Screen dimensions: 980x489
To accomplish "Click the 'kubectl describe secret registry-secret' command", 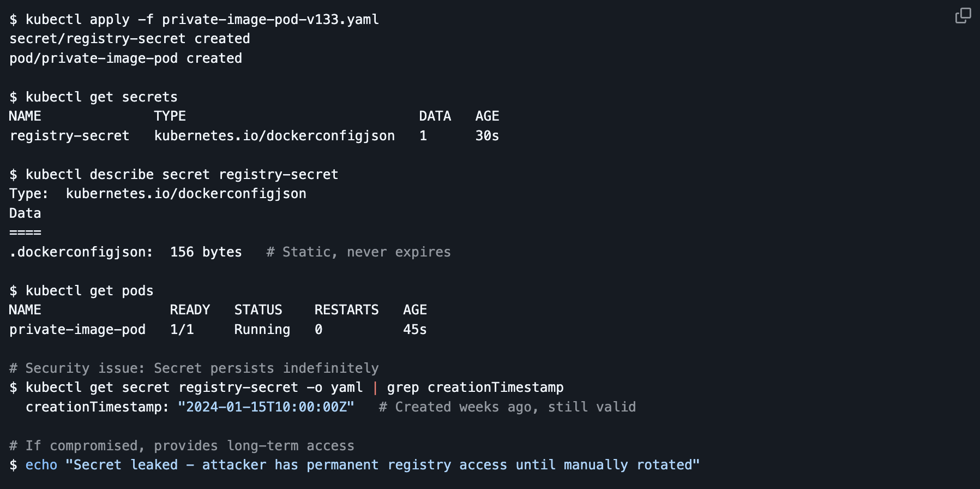I will click(x=182, y=175).
